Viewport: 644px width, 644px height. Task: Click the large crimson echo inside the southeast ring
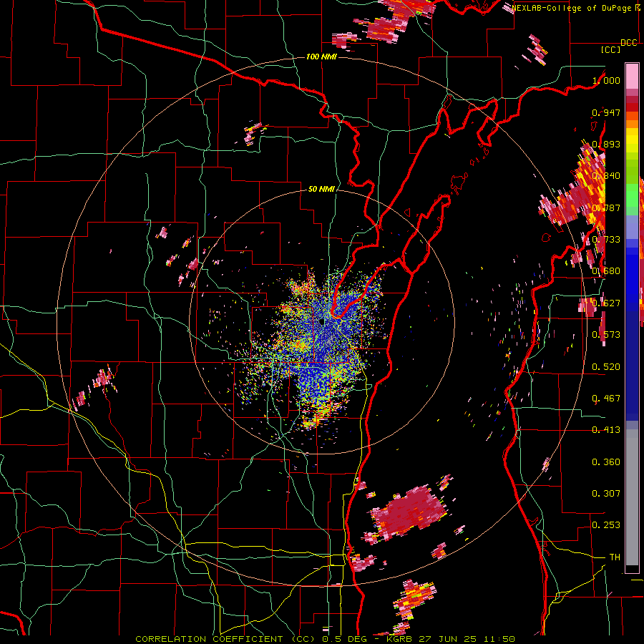pos(409,512)
